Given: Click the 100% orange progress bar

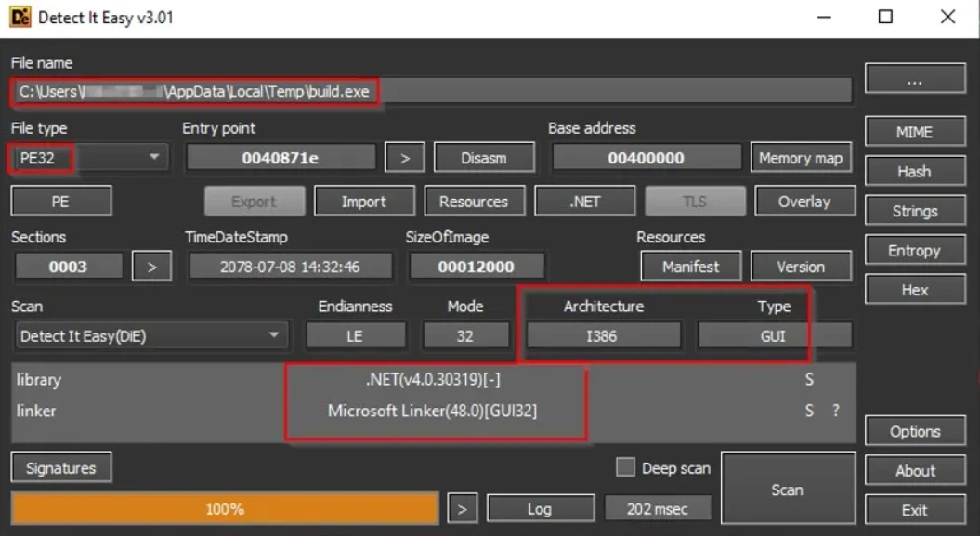Looking at the screenshot, I should point(224,509).
